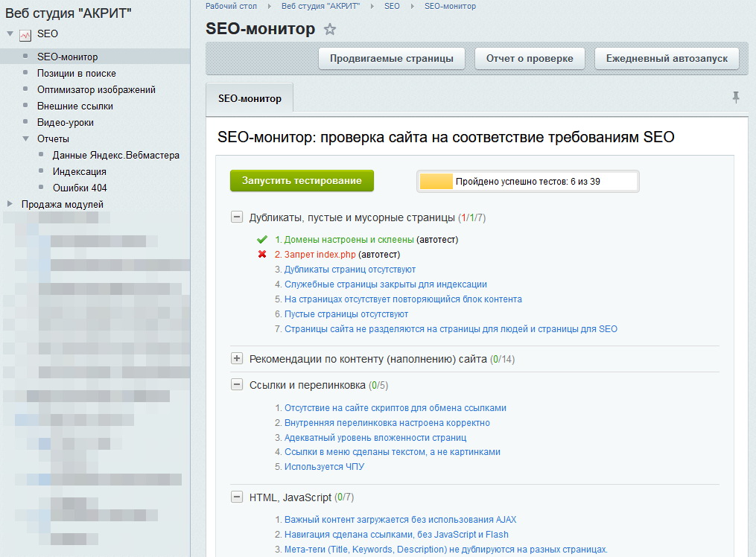Collapse the "Дубликаты, пустые и мусорные страницы" section
This screenshot has height=557, width=756.
click(x=235, y=216)
